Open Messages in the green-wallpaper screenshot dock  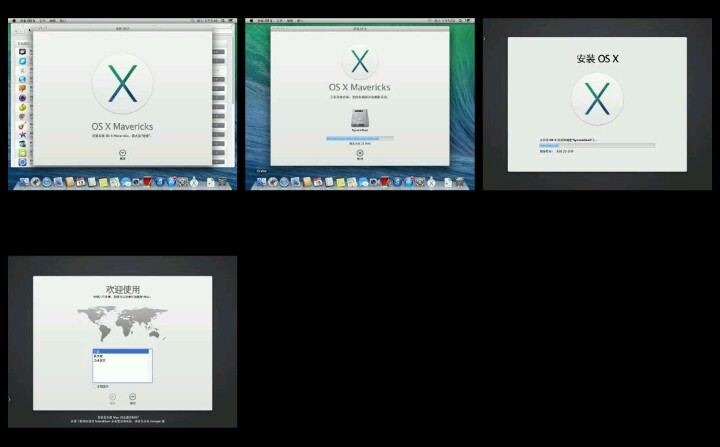pos(363,182)
